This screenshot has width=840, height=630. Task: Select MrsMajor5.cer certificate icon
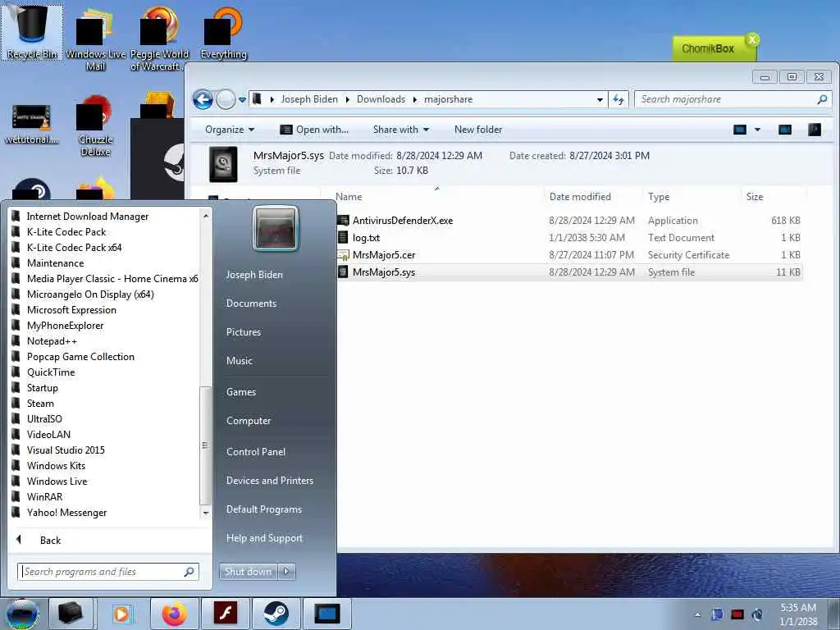[343, 255]
